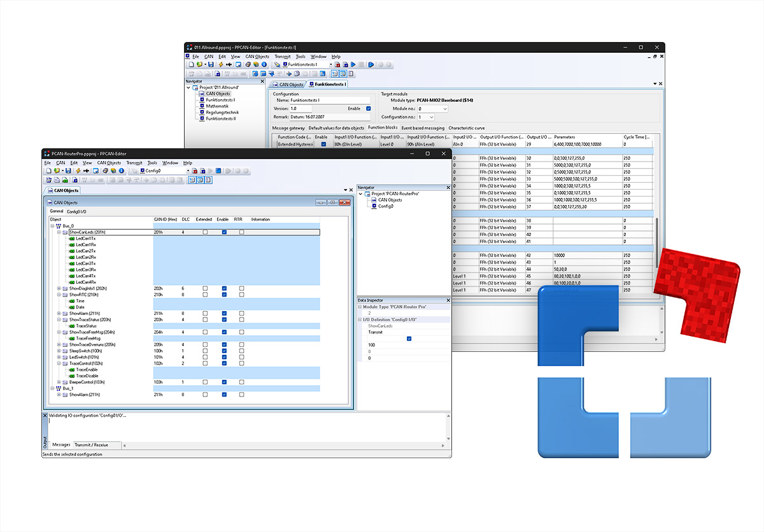Toggle the Enable checkbox in the Configuration section
The height and width of the screenshot is (532, 764).
(369, 109)
